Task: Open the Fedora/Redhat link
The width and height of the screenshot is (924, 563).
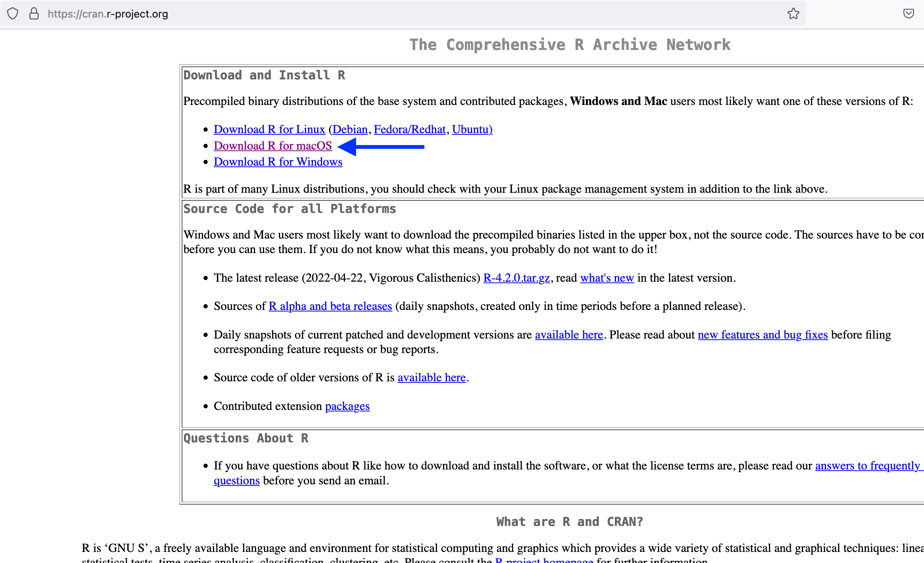Action: pyautogui.click(x=410, y=129)
